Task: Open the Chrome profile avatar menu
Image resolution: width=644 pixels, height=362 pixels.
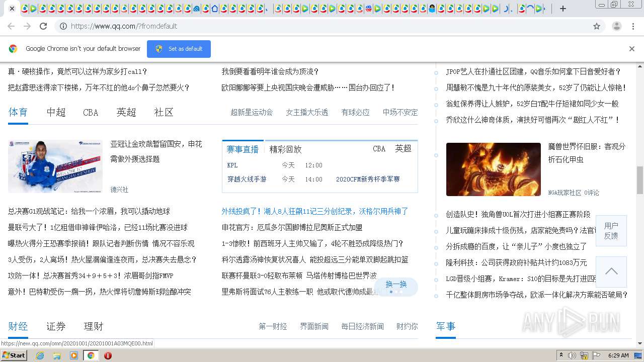Action: pyautogui.click(x=617, y=26)
